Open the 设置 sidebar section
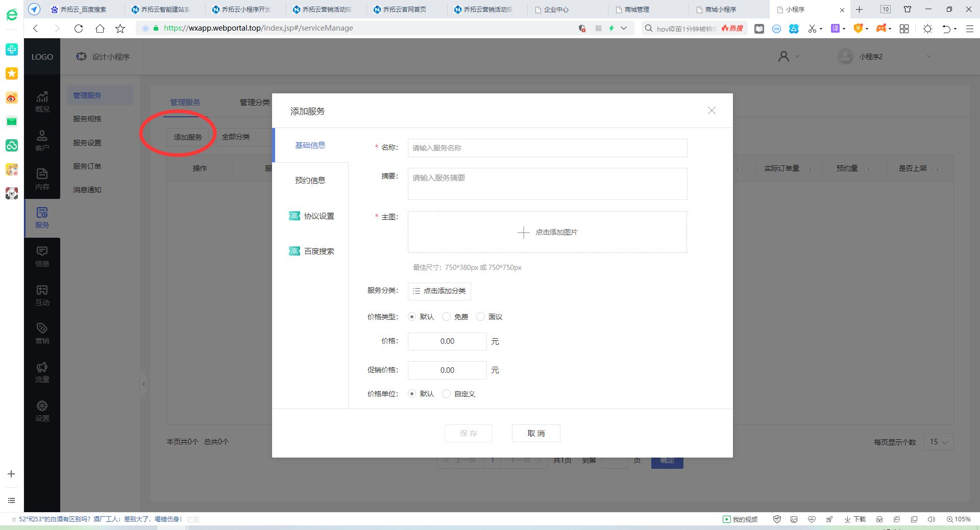The height and width of the screenshot is (530, 980). (42, 411)
